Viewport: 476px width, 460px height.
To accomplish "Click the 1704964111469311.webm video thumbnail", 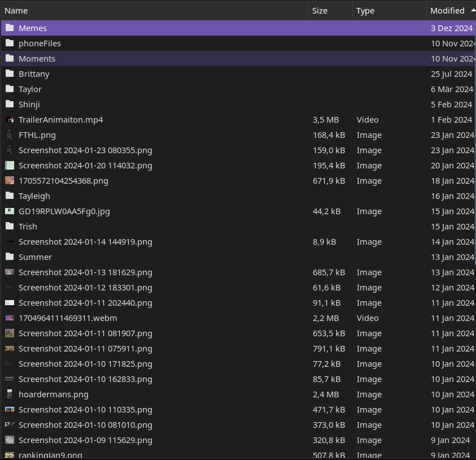I will point(10,318).
